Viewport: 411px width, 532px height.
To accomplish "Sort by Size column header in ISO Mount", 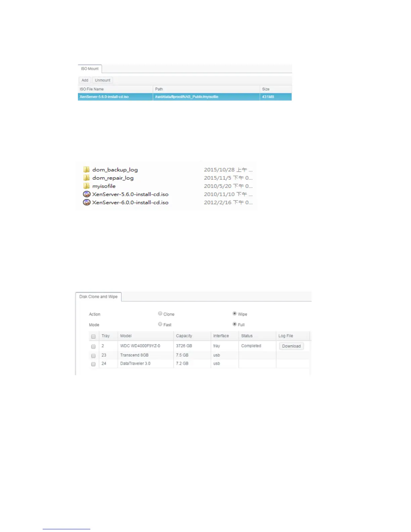I will pos(276,89).
